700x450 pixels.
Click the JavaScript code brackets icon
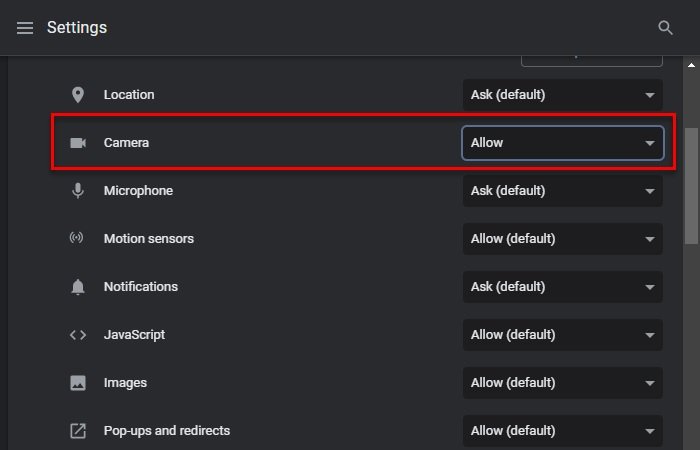[78, 335]
